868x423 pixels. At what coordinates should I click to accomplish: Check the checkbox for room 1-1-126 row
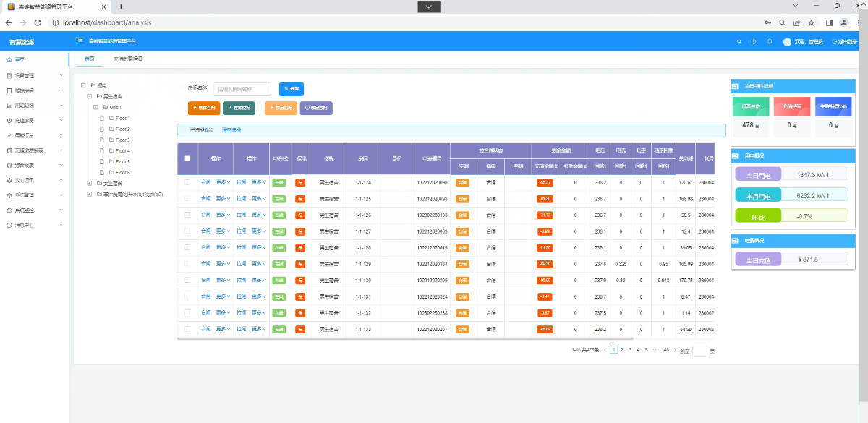click(187, 215)
